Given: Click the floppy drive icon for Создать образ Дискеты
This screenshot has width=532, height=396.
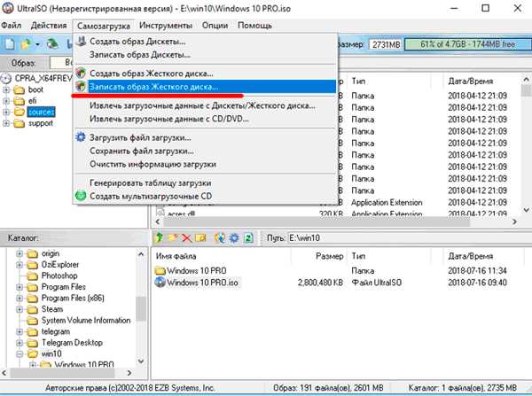Looking at the screenshot, I should [81, 42].
